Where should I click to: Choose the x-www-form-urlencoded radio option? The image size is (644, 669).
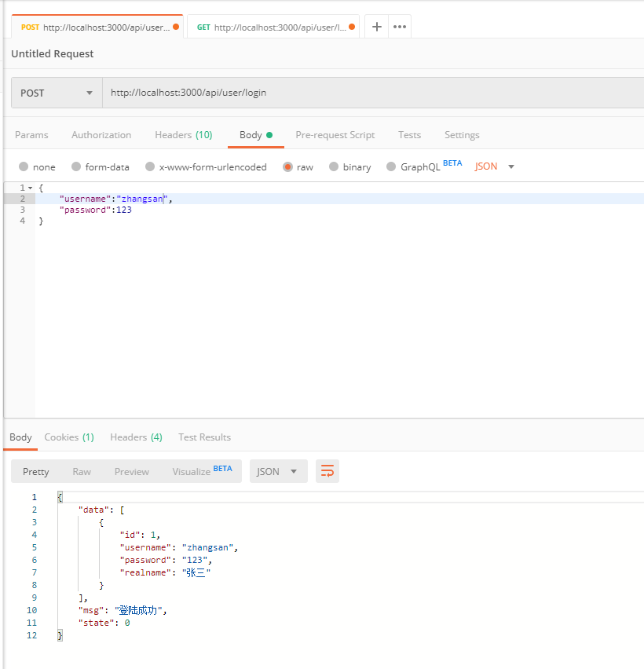[150, 167]
